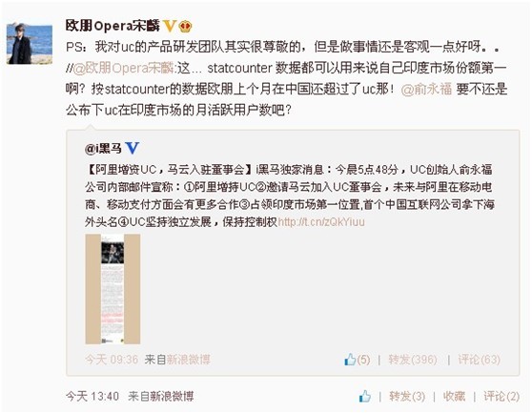Open the @i黑马 quoted author link
This screenshot has height=414, width=532.
(103, 148)
